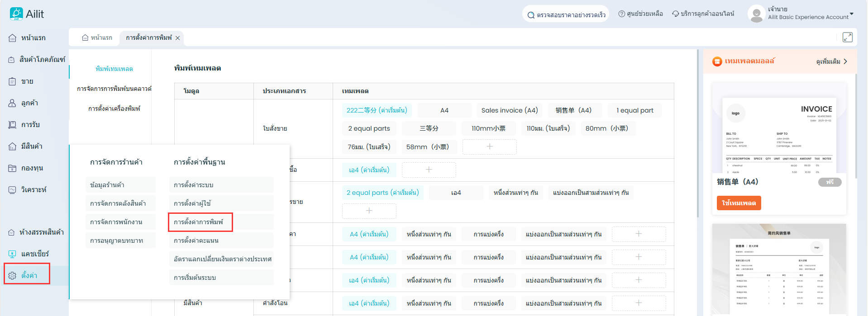Add new template in ใบสั่งขาย row
Screen dimensions: 868x316
pos(489,147)
